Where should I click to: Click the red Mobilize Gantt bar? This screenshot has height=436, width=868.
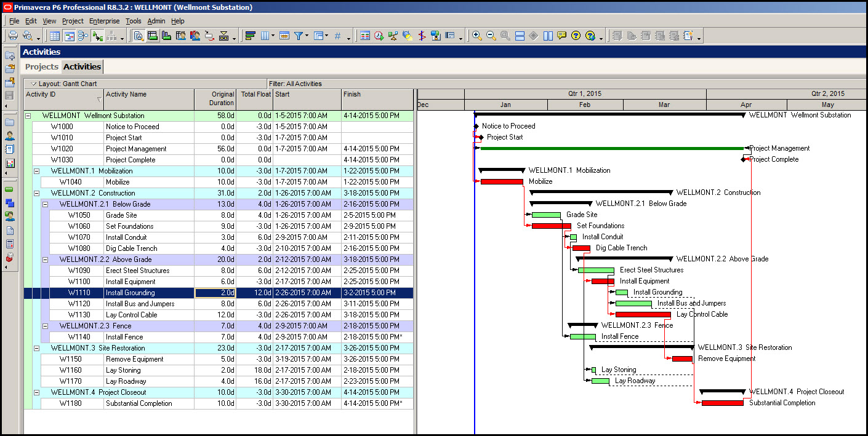[x=502, y=181]
